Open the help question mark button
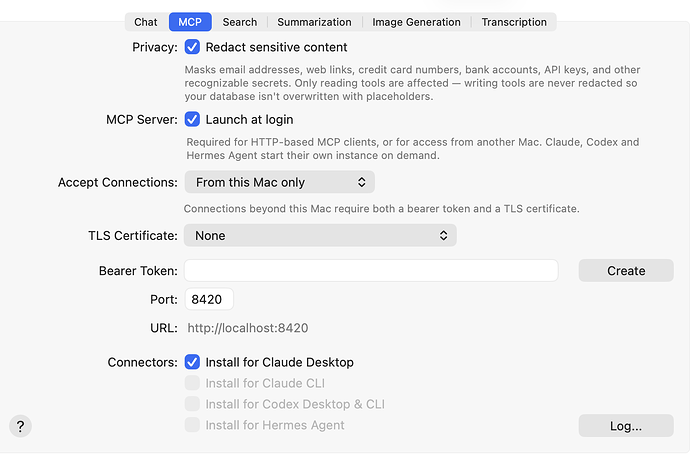 [x=20, y=426]
